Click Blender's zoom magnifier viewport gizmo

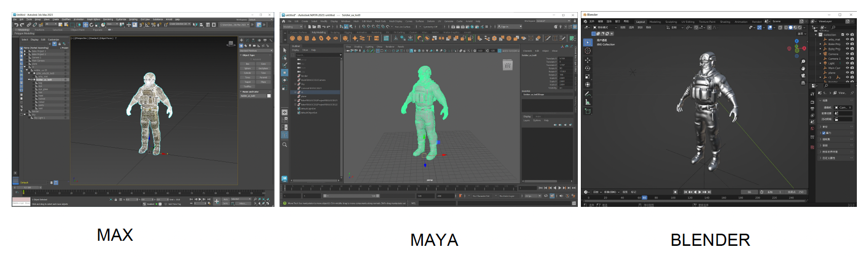[803, 61]
